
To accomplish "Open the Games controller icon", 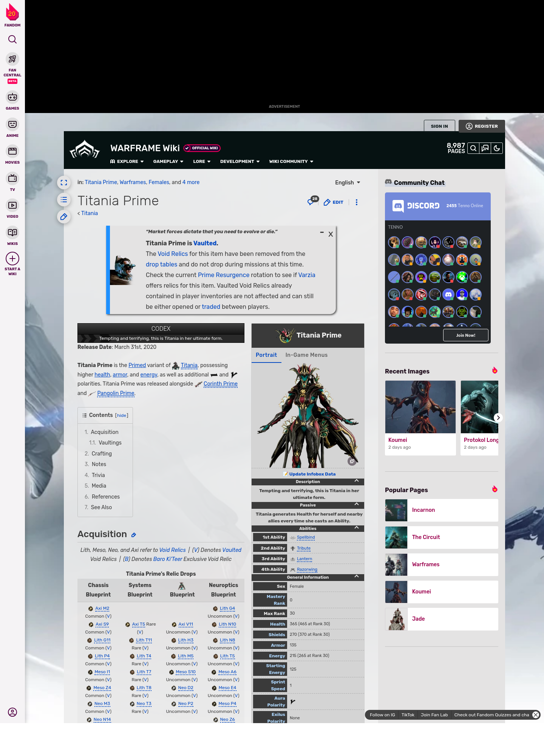I will click(x=12, y=97).
